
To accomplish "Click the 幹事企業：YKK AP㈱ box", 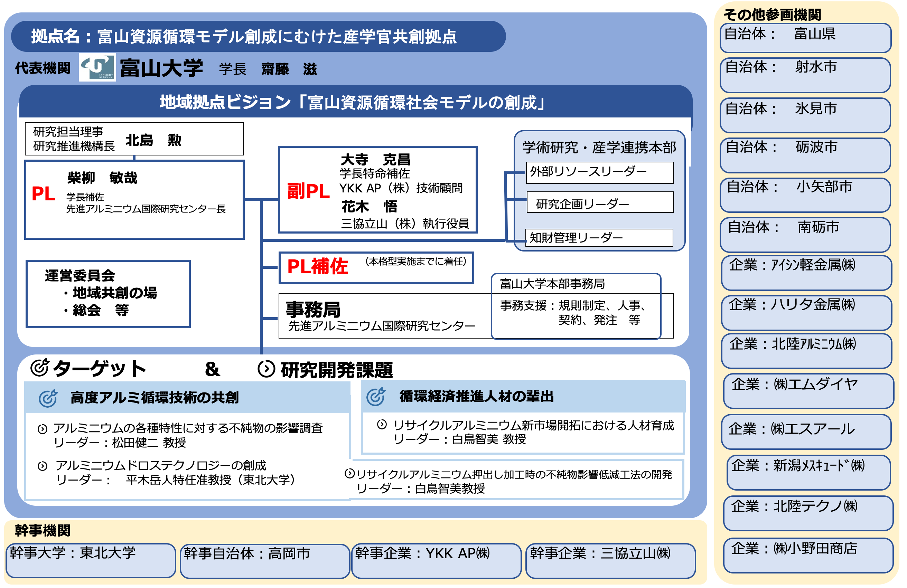I will pyautogui.click(x=436, y=561).
